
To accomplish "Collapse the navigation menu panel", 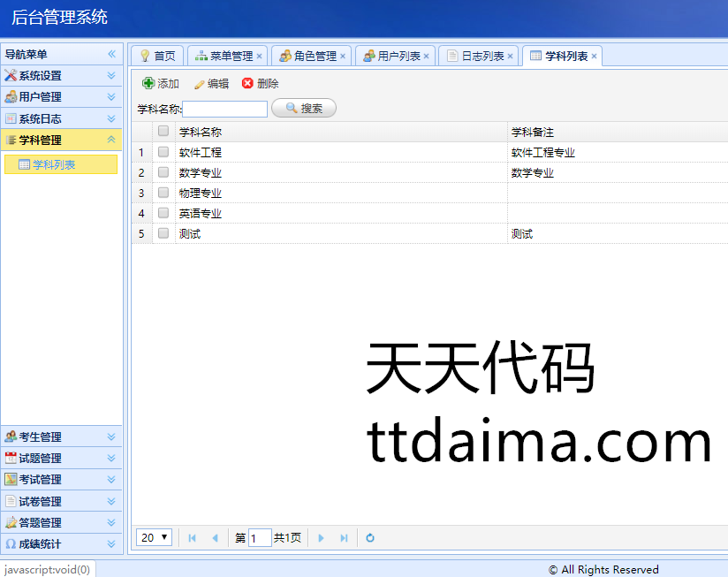I will coord(112,54).
